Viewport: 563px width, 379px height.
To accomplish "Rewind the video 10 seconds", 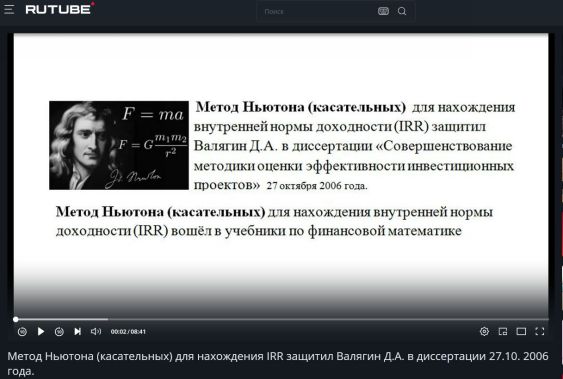I will 22,332.
